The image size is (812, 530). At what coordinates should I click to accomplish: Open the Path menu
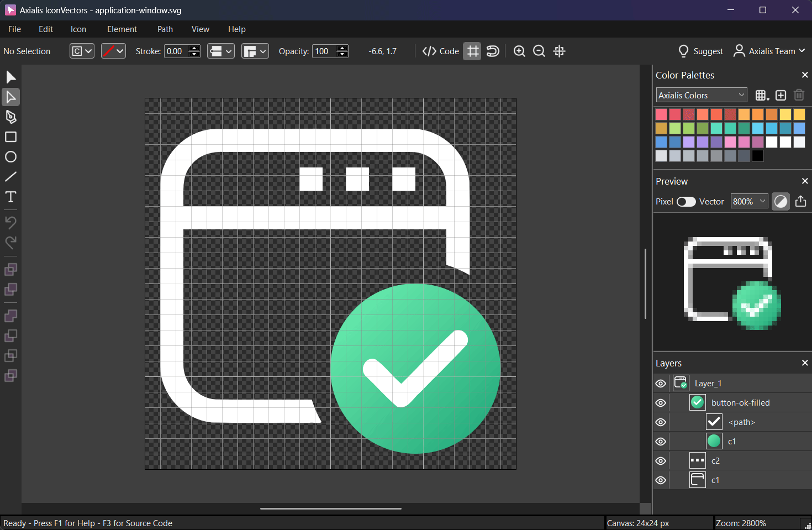[x=165, y=29]
